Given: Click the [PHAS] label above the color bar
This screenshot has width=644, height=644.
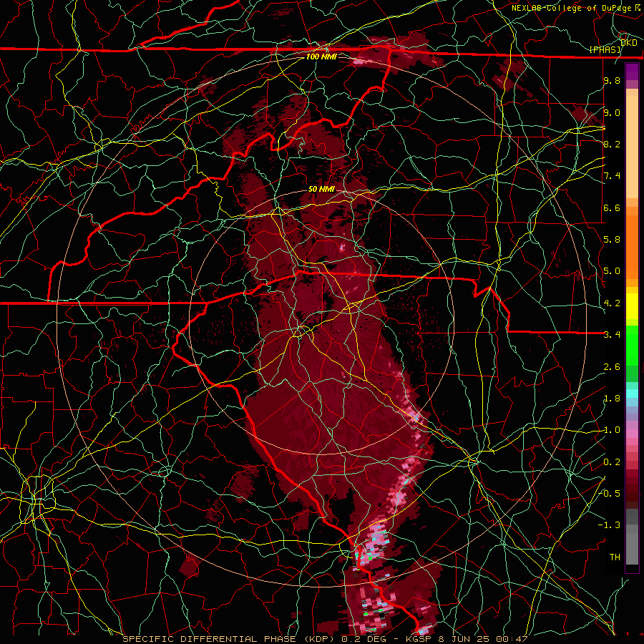Looking at the screenshot, I should [605, 50].
